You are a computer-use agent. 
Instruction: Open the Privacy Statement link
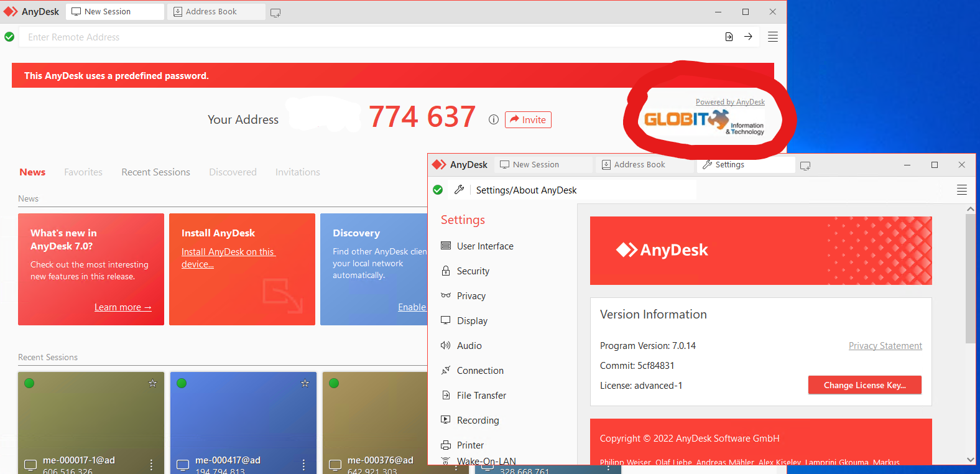[x=885, y=346]
